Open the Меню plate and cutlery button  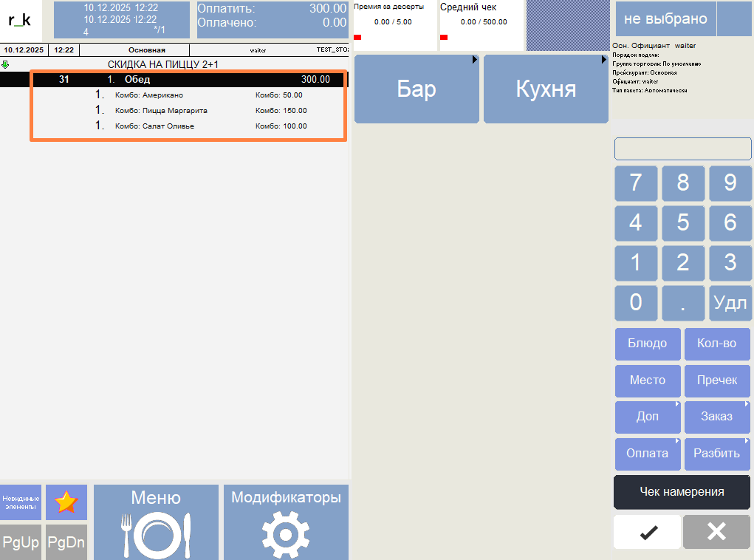click(x=156, y=522)
